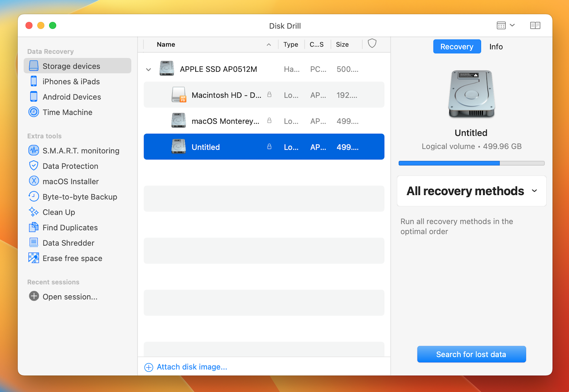Screen dimensions: 569x392
Task: Open Find Duplicates tool
Action: point(70,227)
